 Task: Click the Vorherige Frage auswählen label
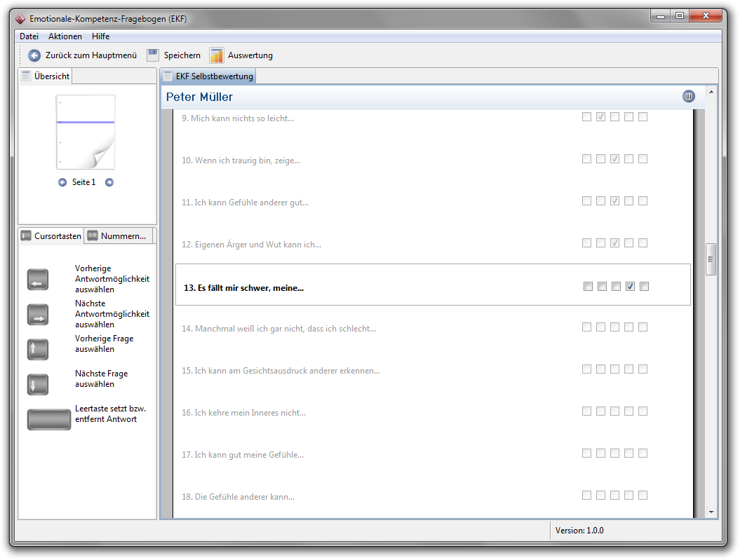coord(105,343)
